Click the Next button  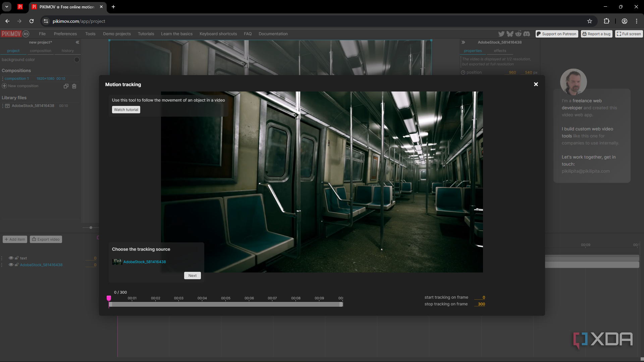pyautogui.click(x=193, y=276)
